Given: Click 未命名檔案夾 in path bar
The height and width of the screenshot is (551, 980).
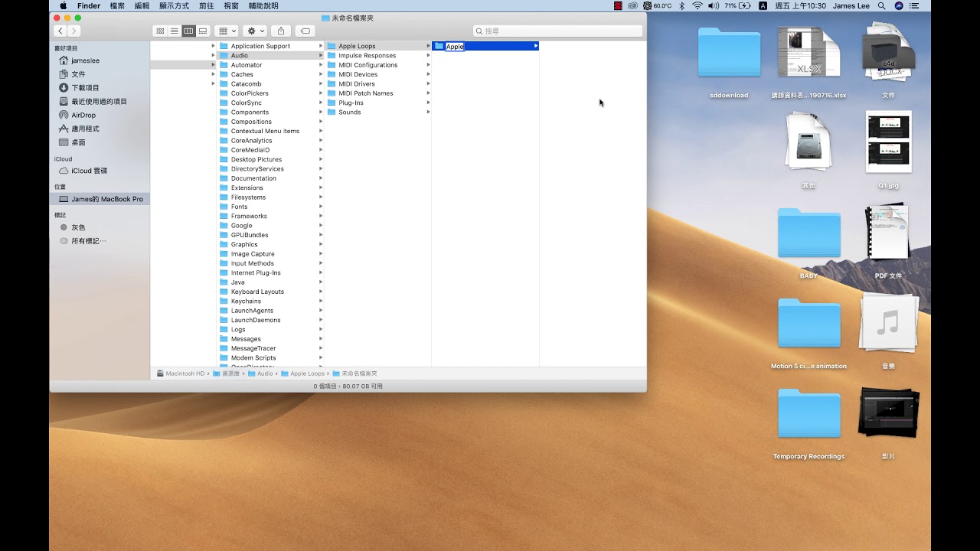Looking at the screenshot, I should coord(355,373).
